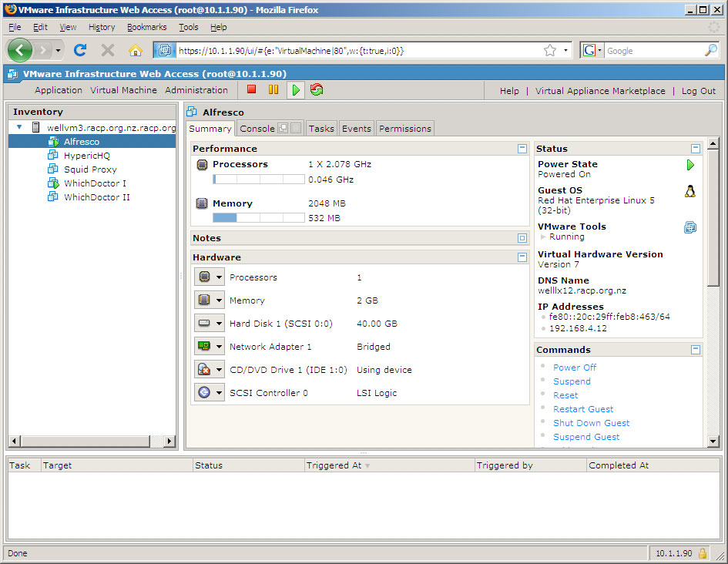Screen dimensions: 728x564
Task: Click the red Power Off toolbar icon
Action: 252,89
